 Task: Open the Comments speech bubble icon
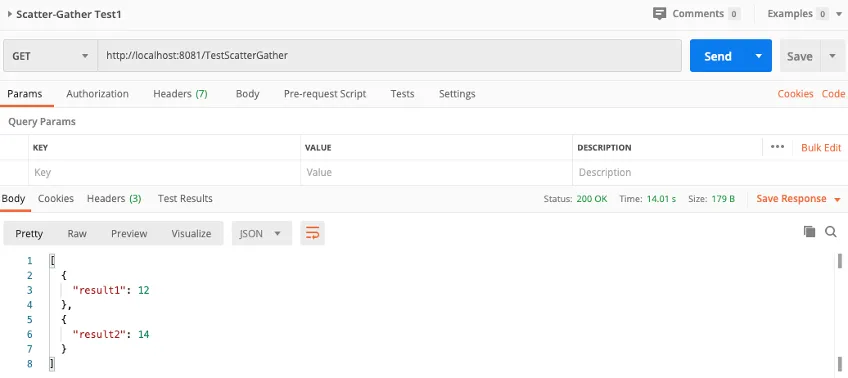pos(659,14)
